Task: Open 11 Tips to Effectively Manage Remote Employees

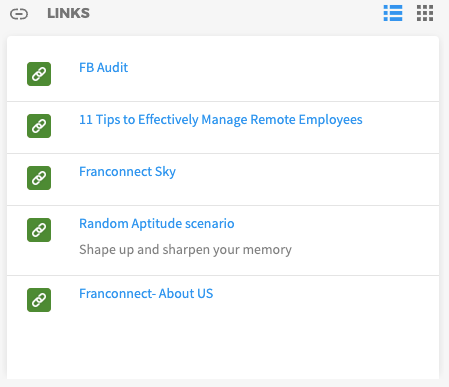Action: (221, 120)
